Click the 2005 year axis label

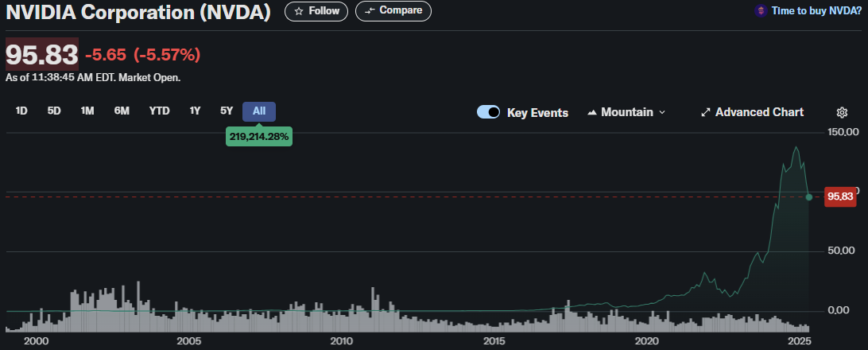[188, 340]
